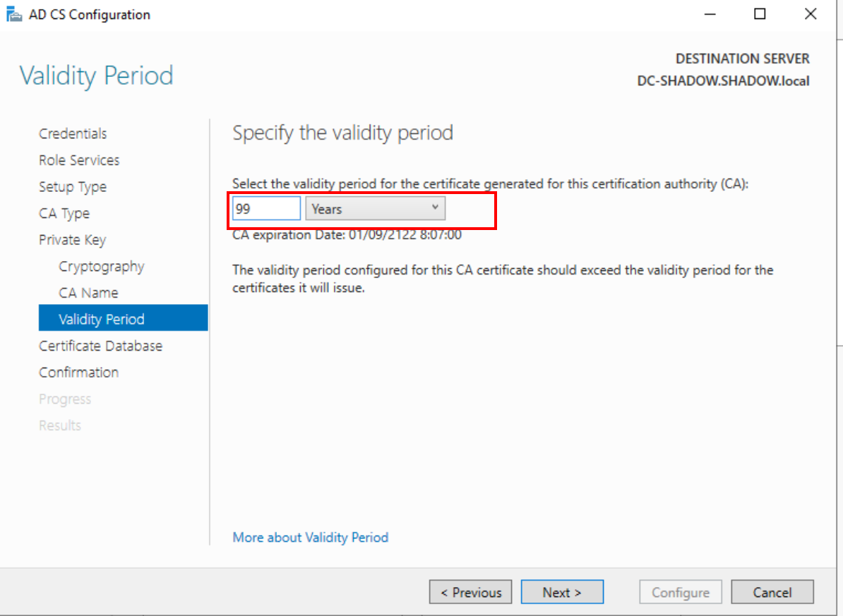The height and width of the screenshot is (616, 843).
Task: Open Certificate Database step
Action: pyautogui.click(x=100, y=346)
